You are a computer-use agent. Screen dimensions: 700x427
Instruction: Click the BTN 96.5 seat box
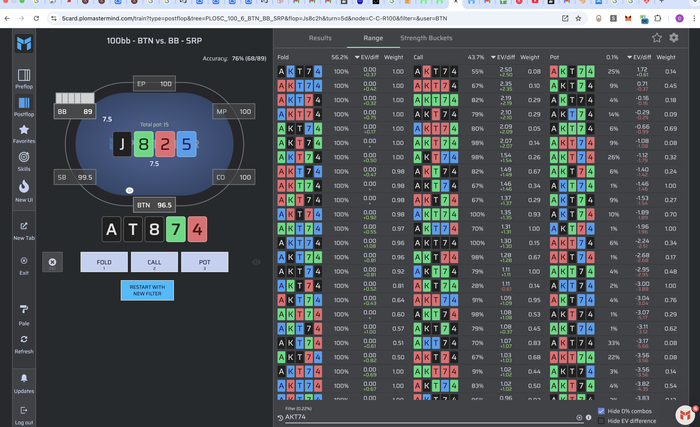(154, 205)
